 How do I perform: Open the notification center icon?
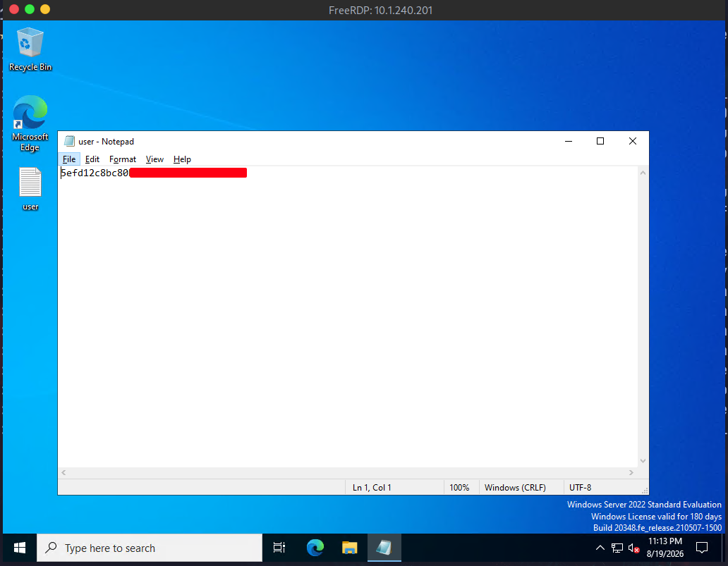point(702,548)
